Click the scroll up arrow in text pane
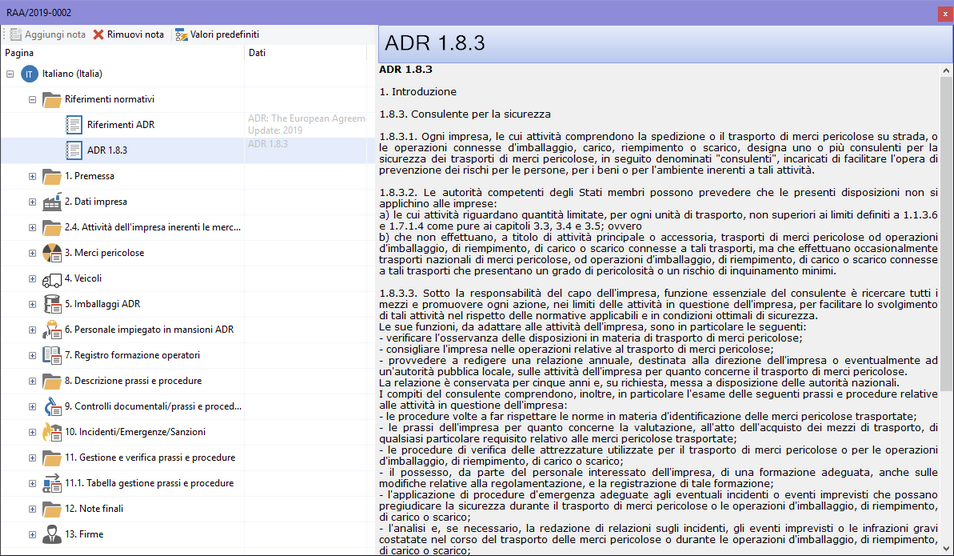954x556 pixels. pos(945,71)
